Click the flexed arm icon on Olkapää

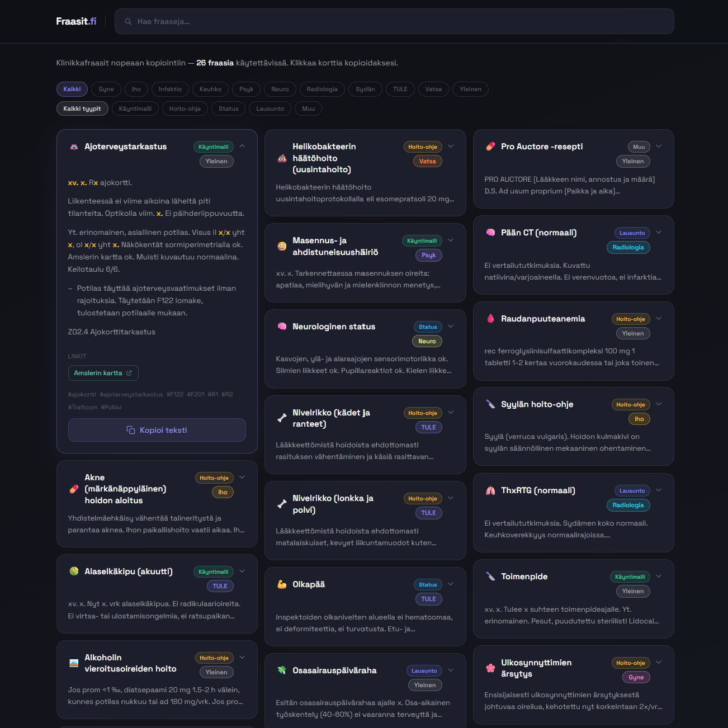point(282,584)
